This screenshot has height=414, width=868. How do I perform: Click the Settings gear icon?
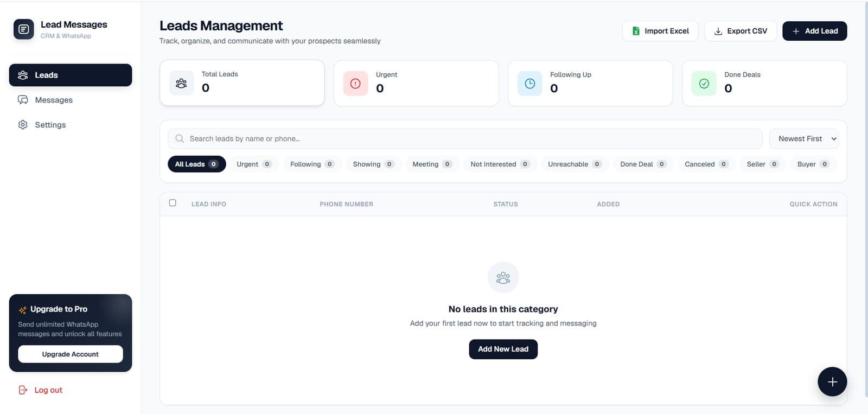coord(23,125)
